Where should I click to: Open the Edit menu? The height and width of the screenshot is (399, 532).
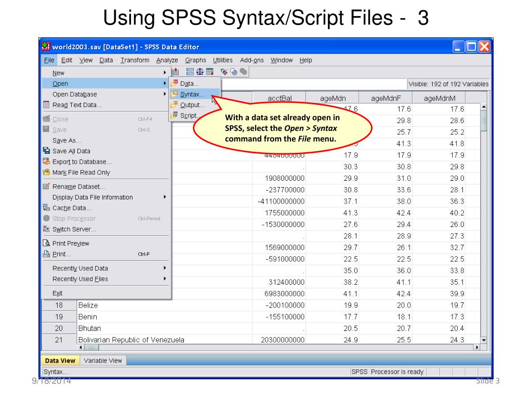point(66,60)
